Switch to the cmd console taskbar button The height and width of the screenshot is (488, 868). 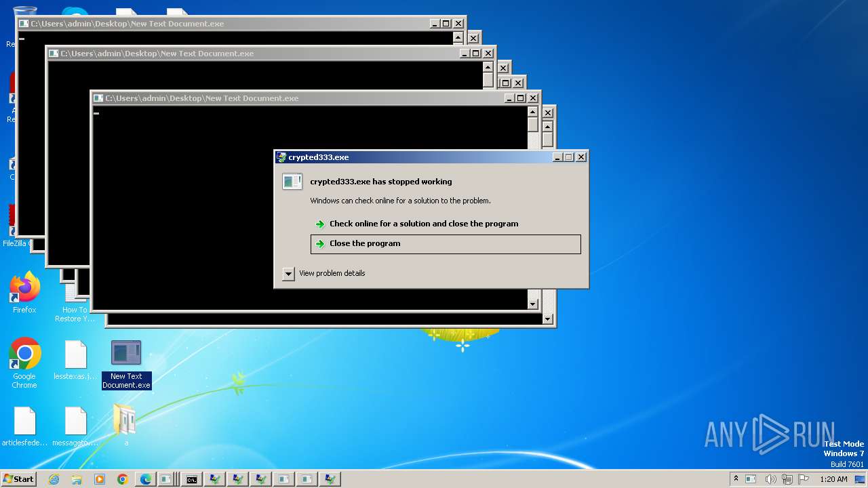tap(192, 479)
